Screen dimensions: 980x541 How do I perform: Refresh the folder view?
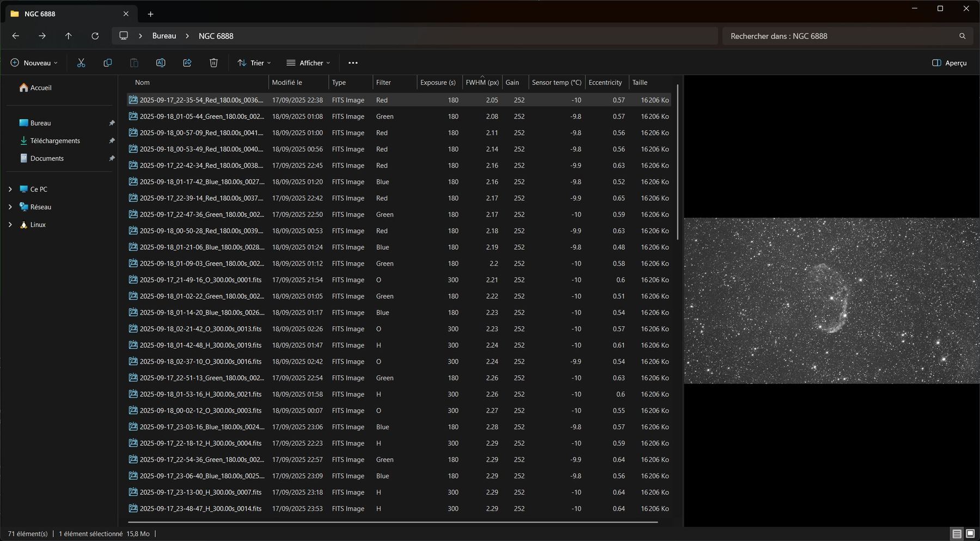click(95, 36)
